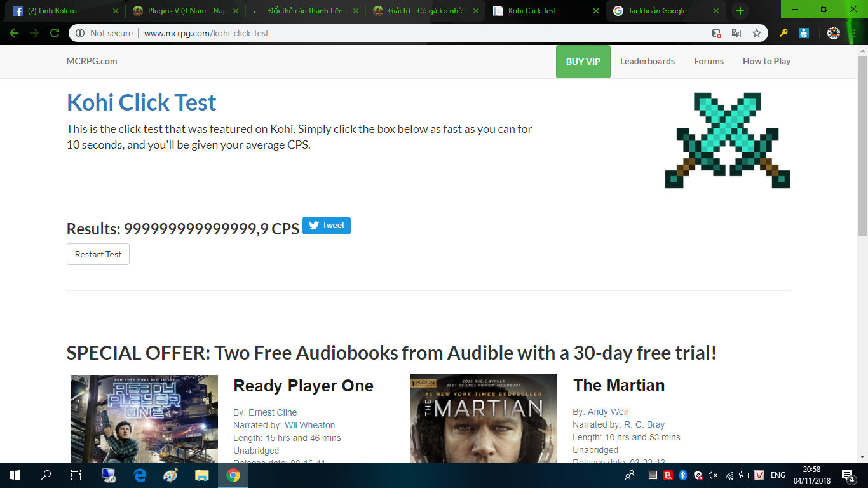868x488 pixels.
Task: Open the How to Play page
Action: click(x=766, y=61)
